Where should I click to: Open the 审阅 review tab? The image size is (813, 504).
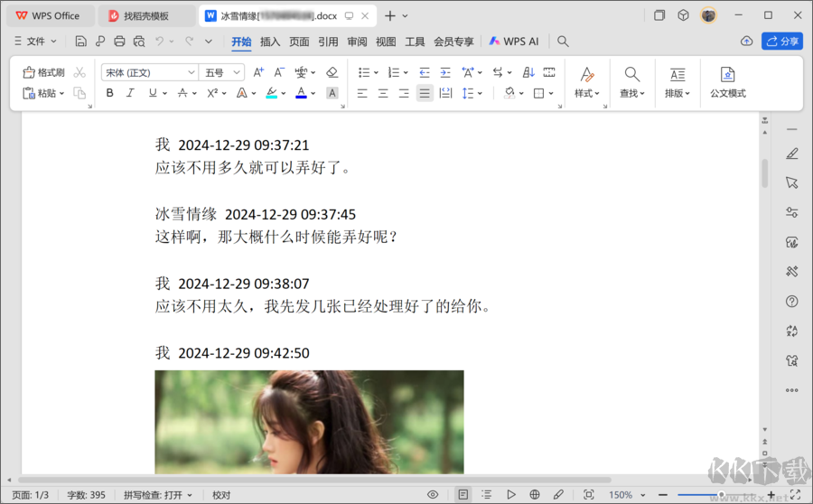click(x=357, y=42)
